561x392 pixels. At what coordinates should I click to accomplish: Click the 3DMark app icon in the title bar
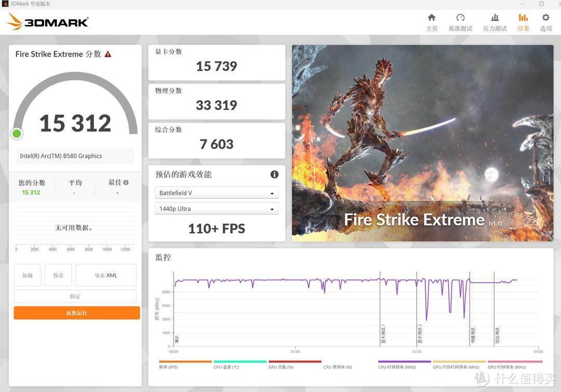coord(5,4)
